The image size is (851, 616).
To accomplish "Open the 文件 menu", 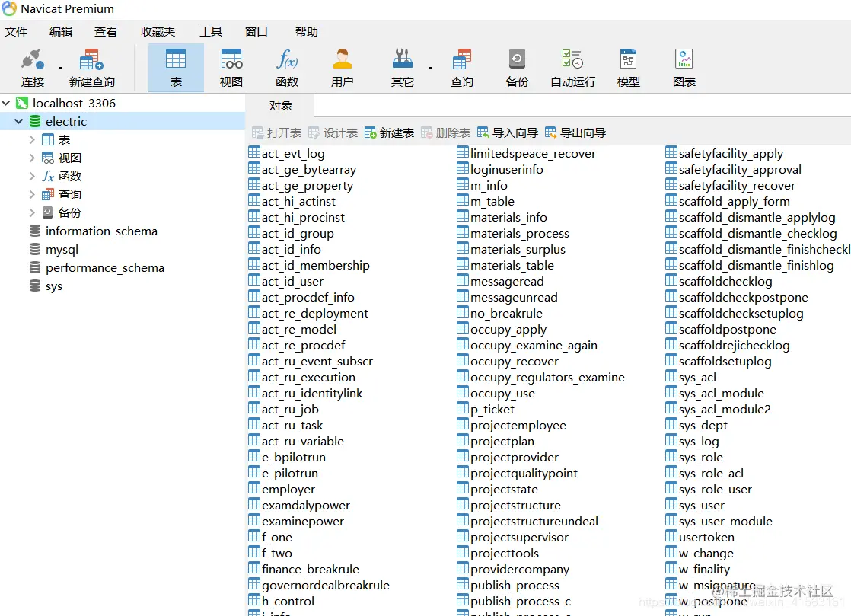I will tap(16, 31).
